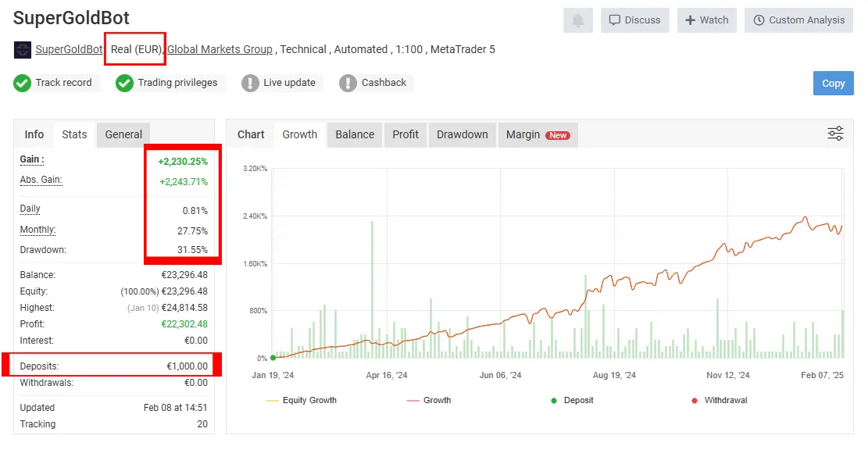Click the SuperGoldBot avatar thumbnail
Image resolution: width=868 pixels, height=450 pixels.
pyautogui.click(x=23, y=50)
